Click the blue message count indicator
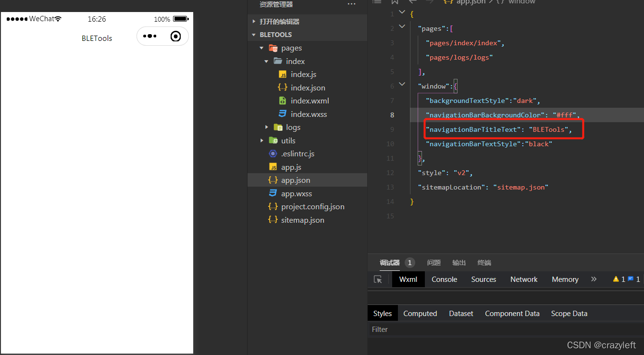 (634, 279)
